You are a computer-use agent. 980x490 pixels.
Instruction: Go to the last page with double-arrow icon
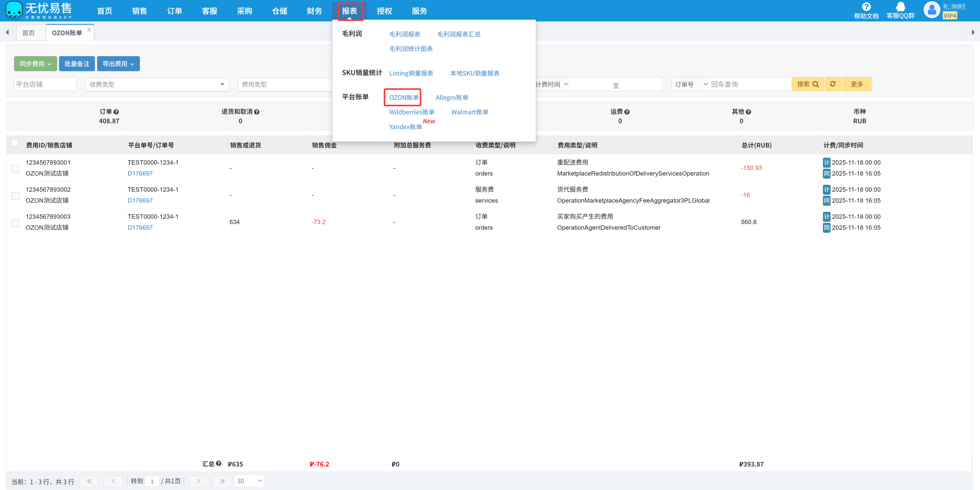222,481
